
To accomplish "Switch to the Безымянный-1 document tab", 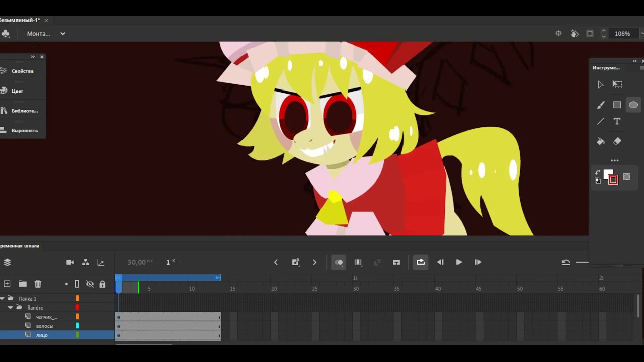I will [x=20, y=20].
